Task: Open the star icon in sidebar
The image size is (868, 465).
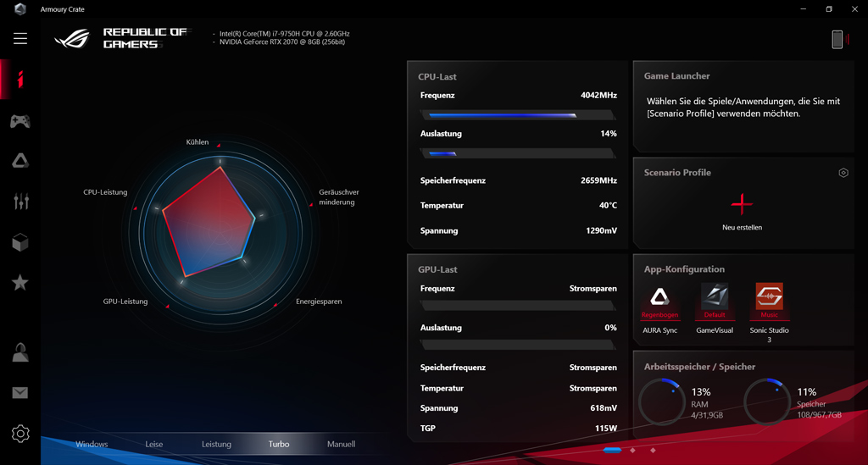Action: (20, 283)
